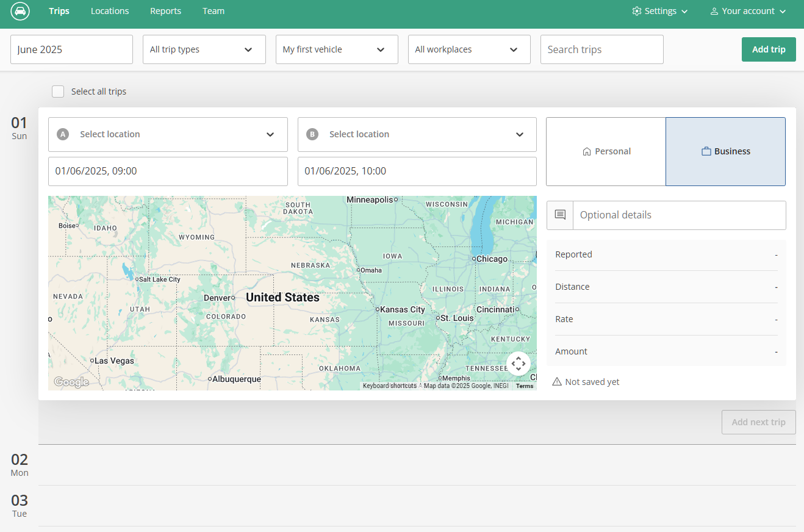Click the start time 01/06/2025, 09:00 field

(x=168, y=171)
